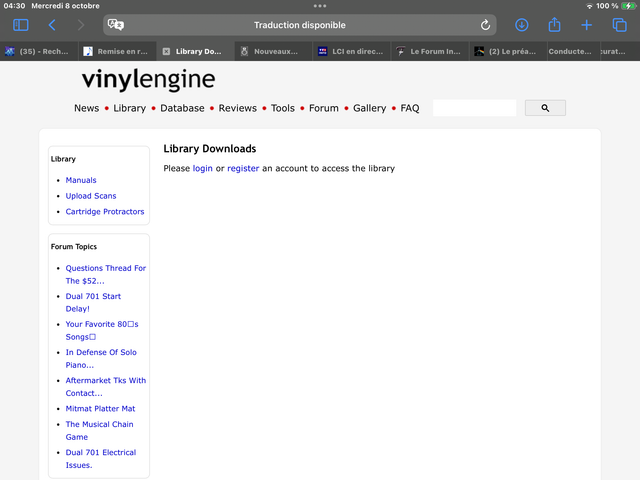This screenshot has width=640, height=480.
Task: Reload the page with refresh icon
Action: click(x=485, y=25)
